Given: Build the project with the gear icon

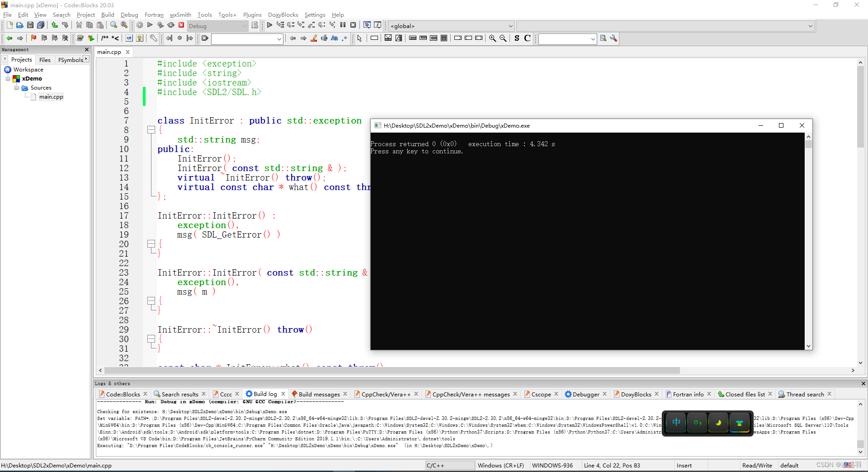Looking at the screenshot, I should [140, 25].
